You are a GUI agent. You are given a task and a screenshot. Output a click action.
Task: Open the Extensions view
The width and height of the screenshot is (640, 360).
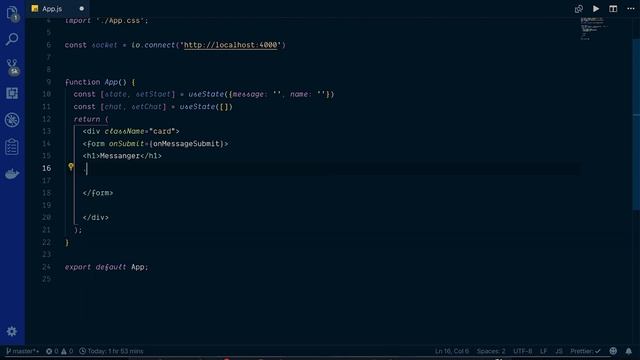pyautogui.click(x=12, y=93)
